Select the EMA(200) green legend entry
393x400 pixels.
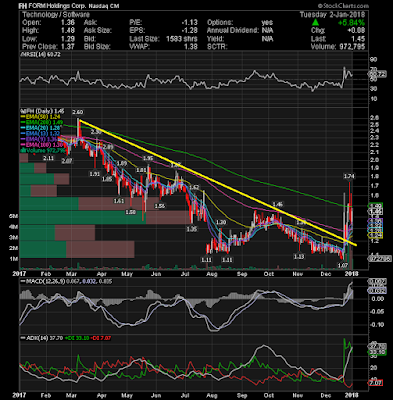click(x=42, y=122)
